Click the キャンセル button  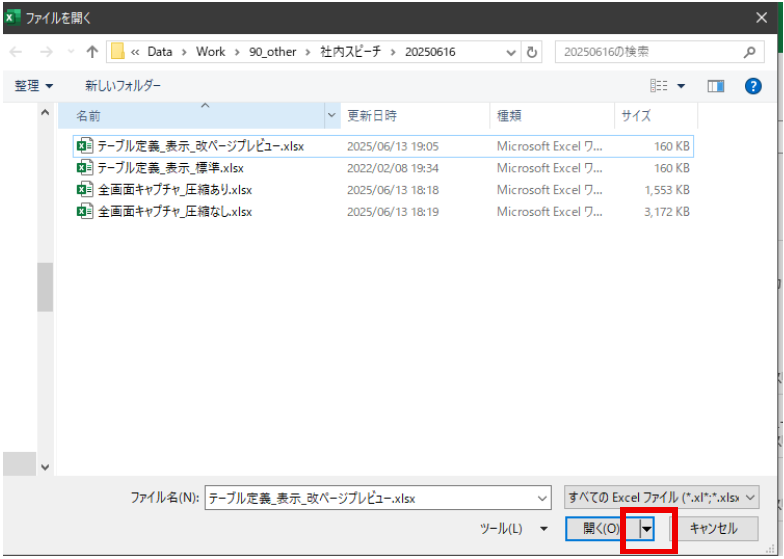click(x=714, y=528)
